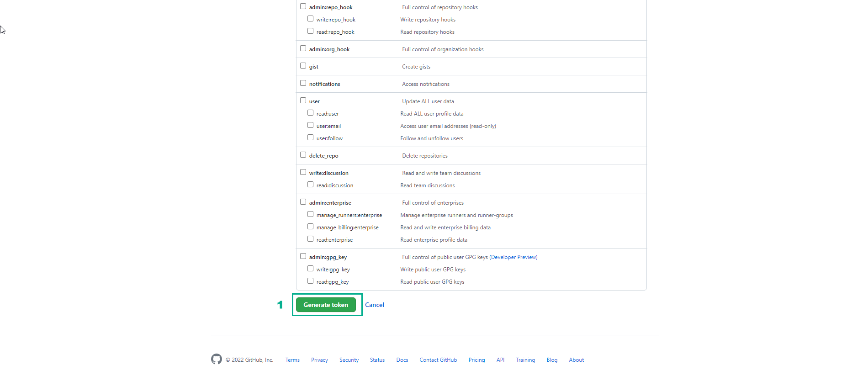Click 'Write public user GPG keys' text
The width and height of the screenshot is (868, 386).
[433, 270]
